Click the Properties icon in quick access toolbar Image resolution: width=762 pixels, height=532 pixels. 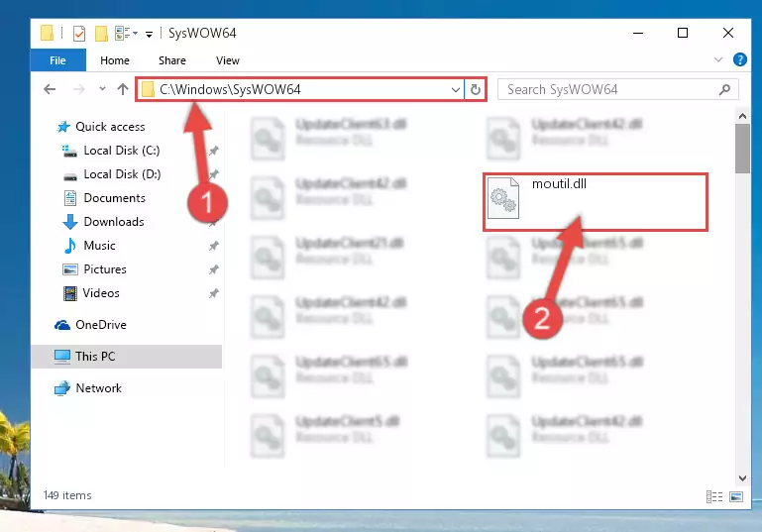click(x=79, y=34)
